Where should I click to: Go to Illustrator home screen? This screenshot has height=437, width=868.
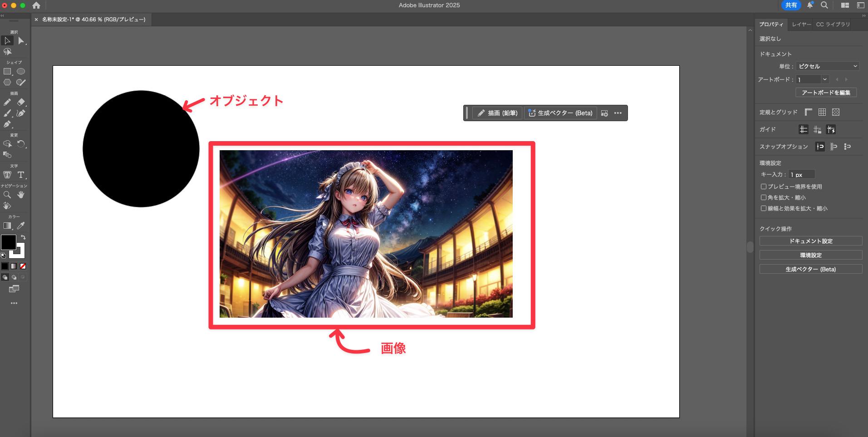point(36,5)
